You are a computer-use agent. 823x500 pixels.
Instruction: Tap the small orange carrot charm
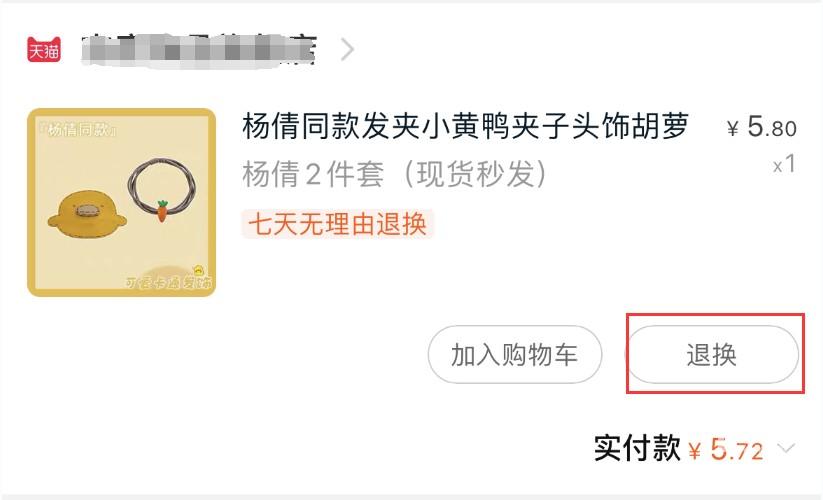[162, 210]
